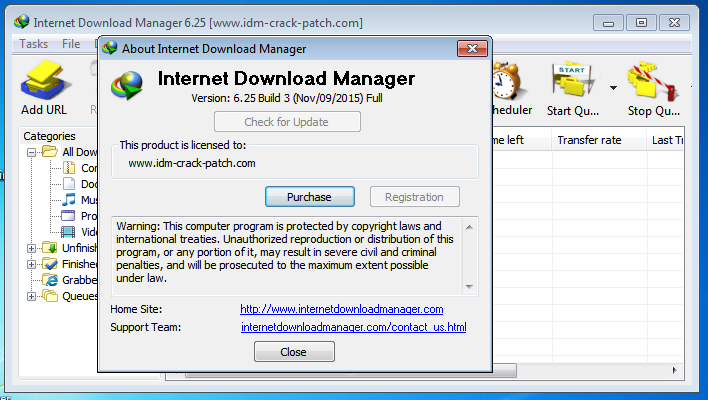Open the File menu
Screen dimensions: 708x400
pos(71,44)
